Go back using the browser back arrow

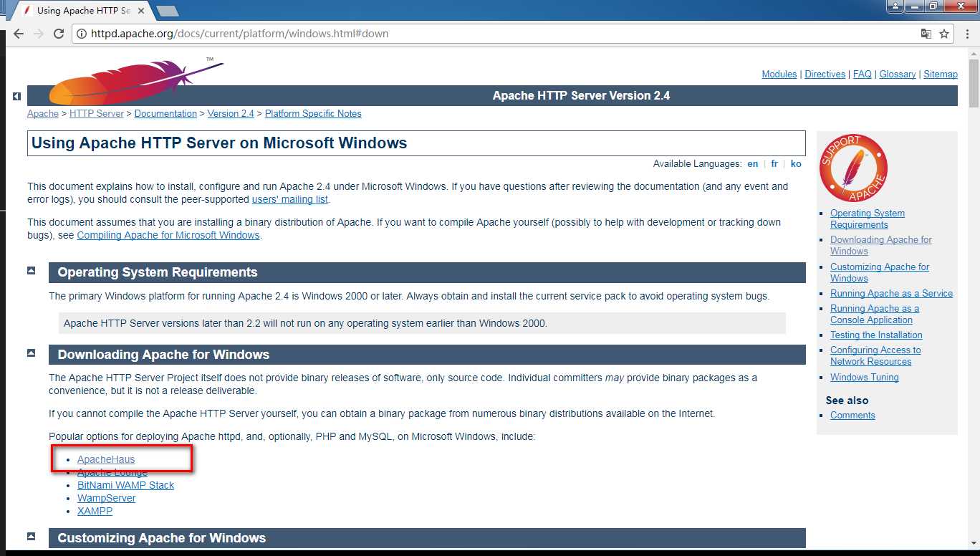[x=19, y=34]
